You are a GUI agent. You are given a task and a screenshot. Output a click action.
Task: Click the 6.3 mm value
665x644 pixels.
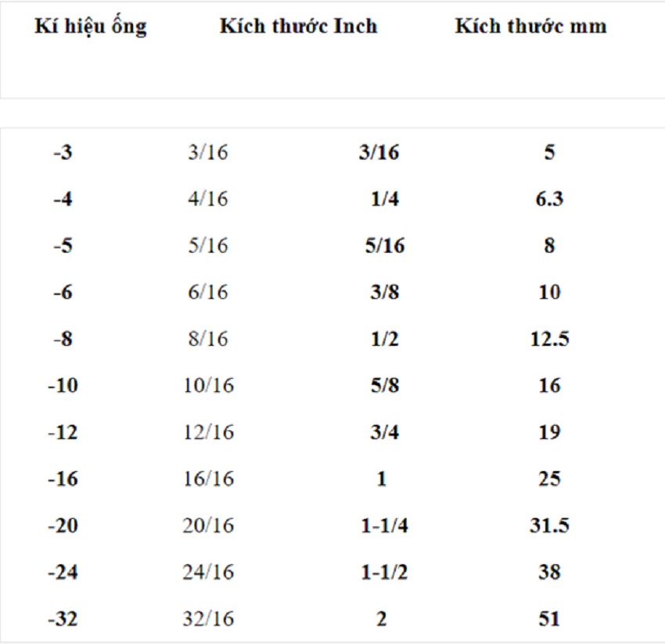point(549,199)
